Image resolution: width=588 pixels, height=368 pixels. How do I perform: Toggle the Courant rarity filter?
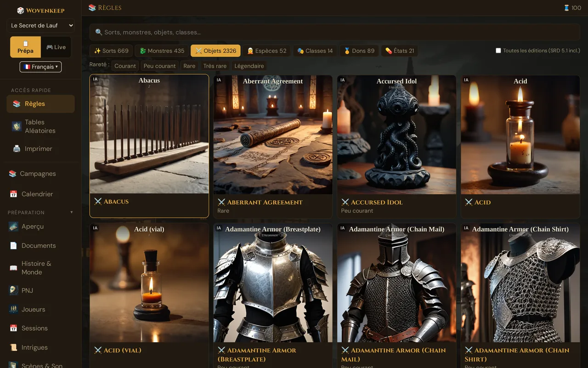click(x=125, y=66)
